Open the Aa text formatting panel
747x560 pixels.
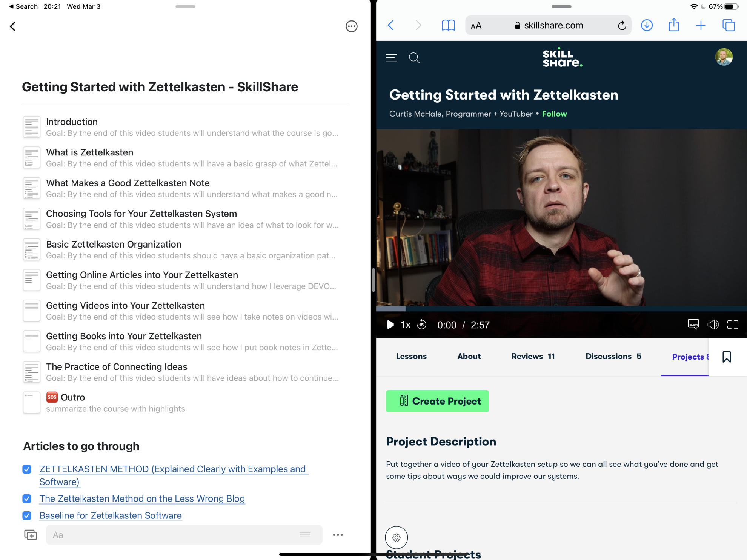[x=58, y=535]
